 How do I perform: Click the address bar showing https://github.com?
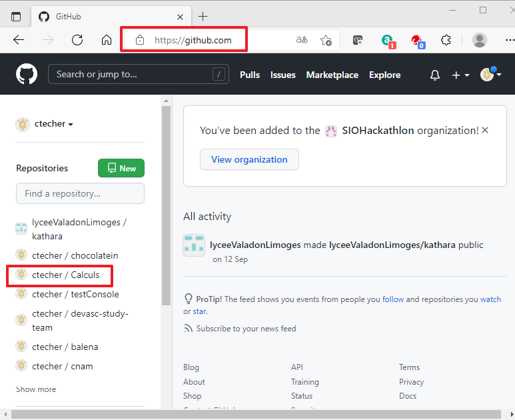(x=193, y=40)
